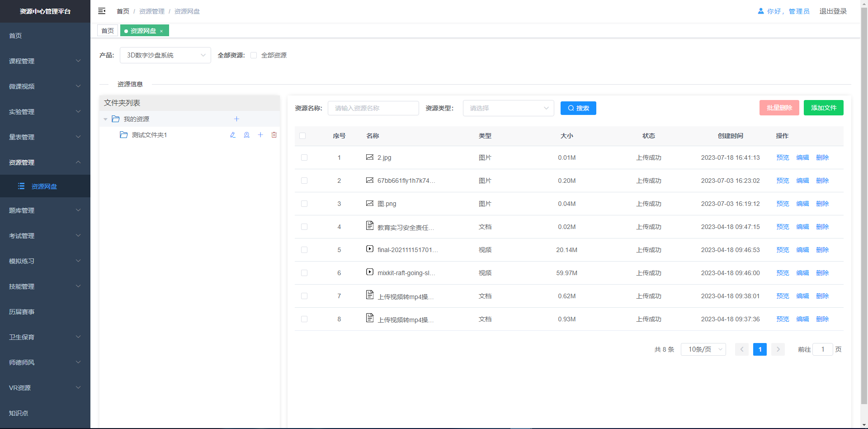Screen dimensions: 868x429
Task: Click document icon in row 7
Action: click(370, 295)
